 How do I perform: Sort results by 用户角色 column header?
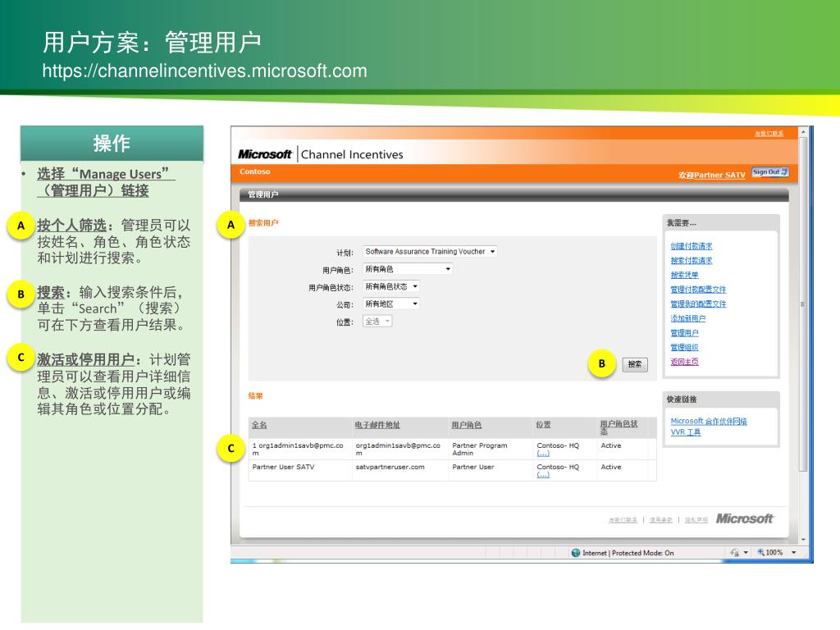(x=466, y=425)
